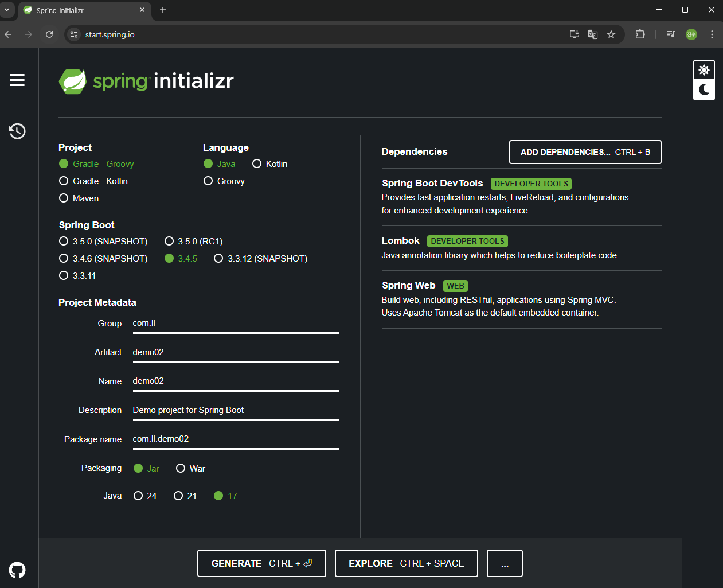Select Spring Boot 3.5.0 (RC1)

(194, 242)
